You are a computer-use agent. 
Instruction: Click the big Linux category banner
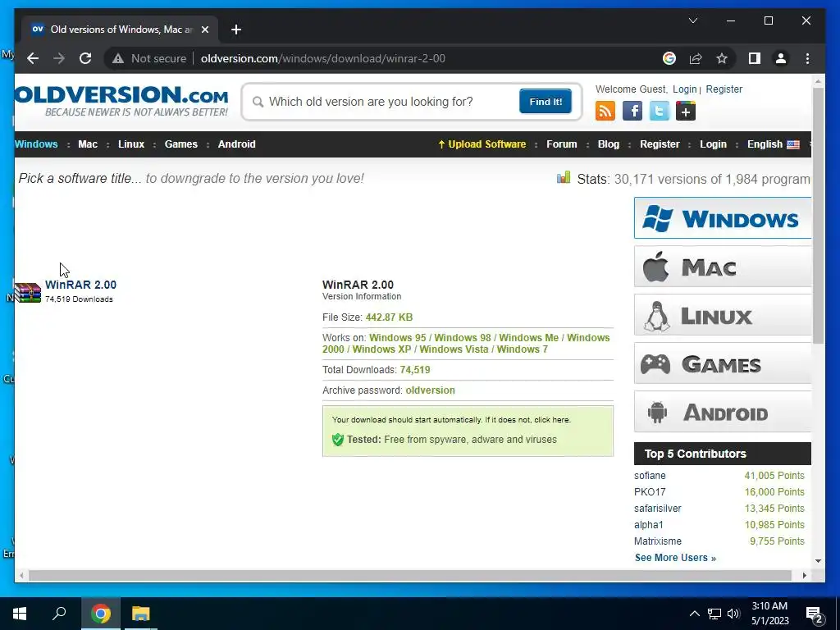click(x=722, y=315)
